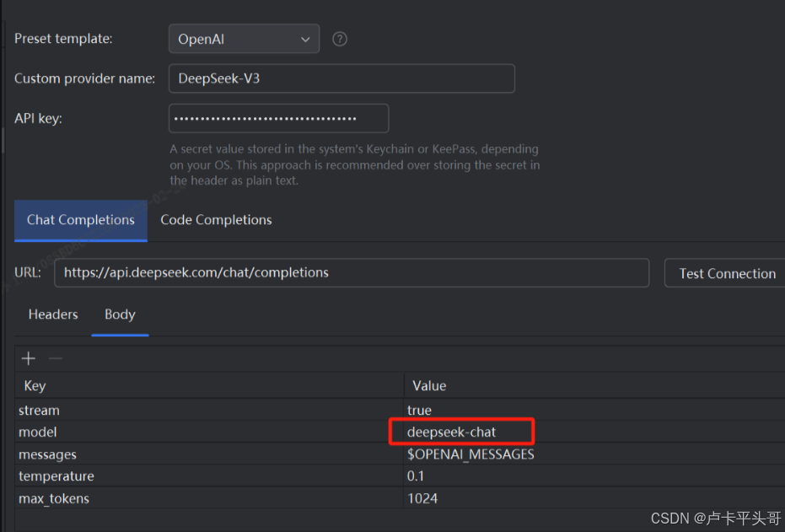Select the model key cell
This screenshot has height=532, width=785.
tap(209, 432)
